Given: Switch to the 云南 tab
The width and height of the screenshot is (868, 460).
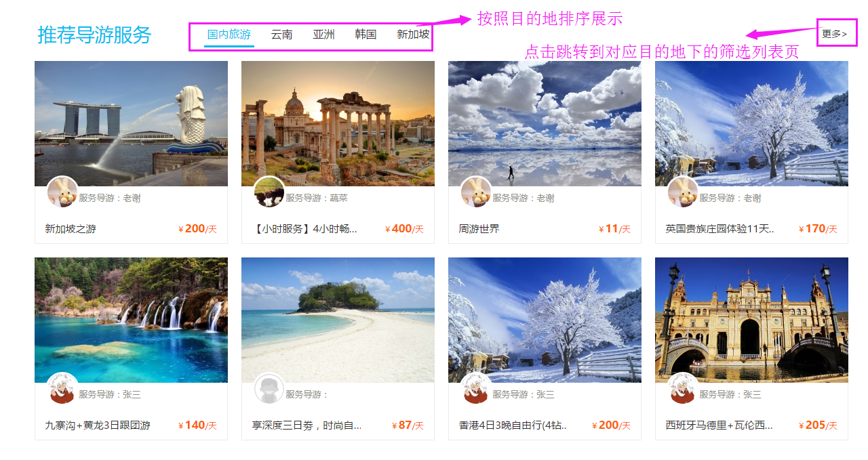Looking at the screenshot, I should pyautogui.click(x=282, y=35).
